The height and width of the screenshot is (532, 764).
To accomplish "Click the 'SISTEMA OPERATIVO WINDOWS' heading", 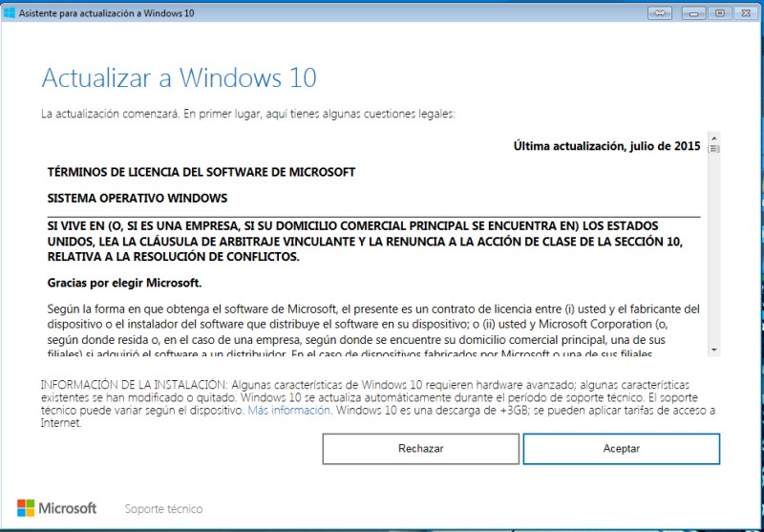I will point(137,198).
